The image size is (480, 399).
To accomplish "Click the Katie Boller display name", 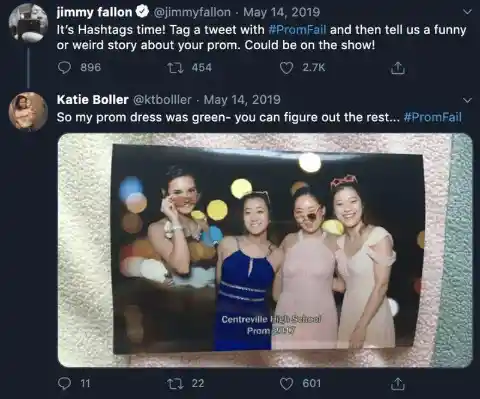I will [93, 100].
